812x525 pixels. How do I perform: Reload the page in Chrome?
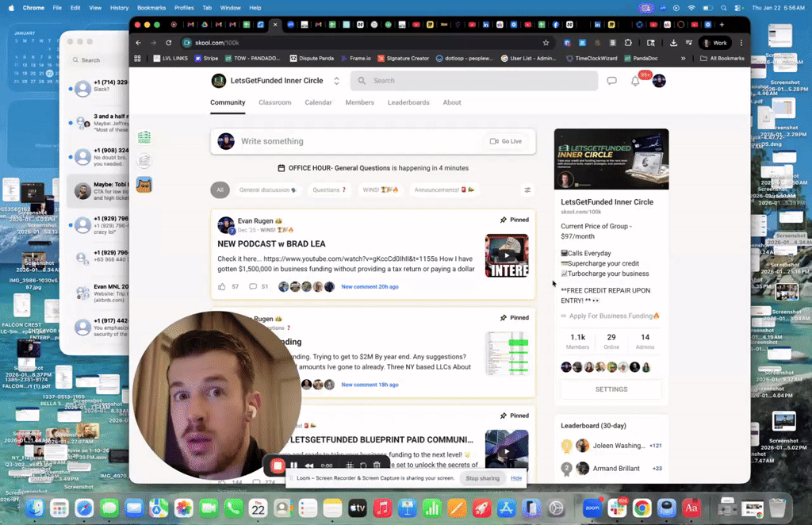168,43
